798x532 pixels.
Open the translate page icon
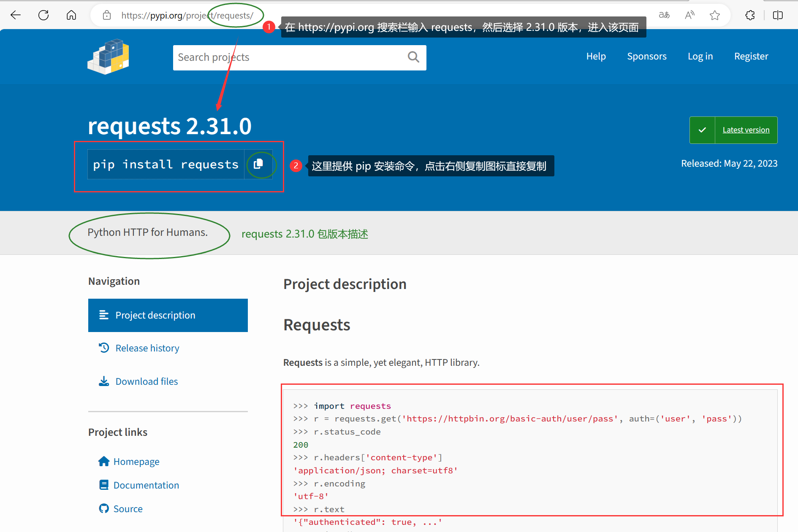tap(664, 16)
